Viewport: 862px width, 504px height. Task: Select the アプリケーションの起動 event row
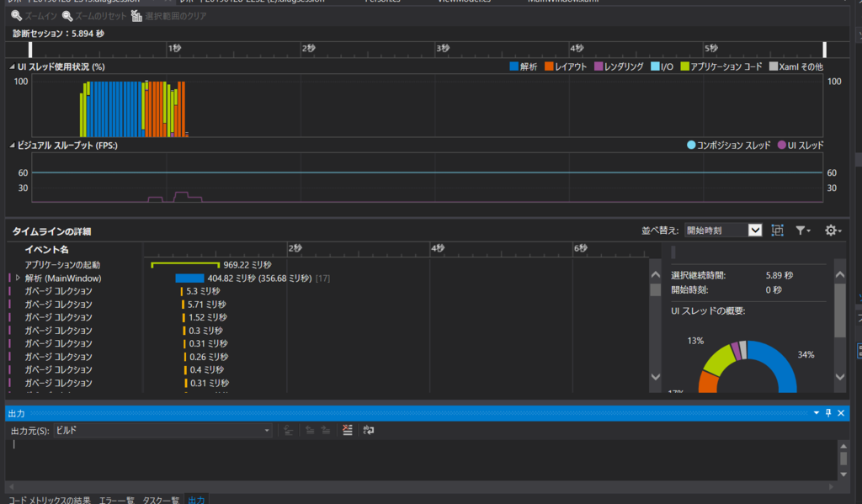tap(327, 265)
